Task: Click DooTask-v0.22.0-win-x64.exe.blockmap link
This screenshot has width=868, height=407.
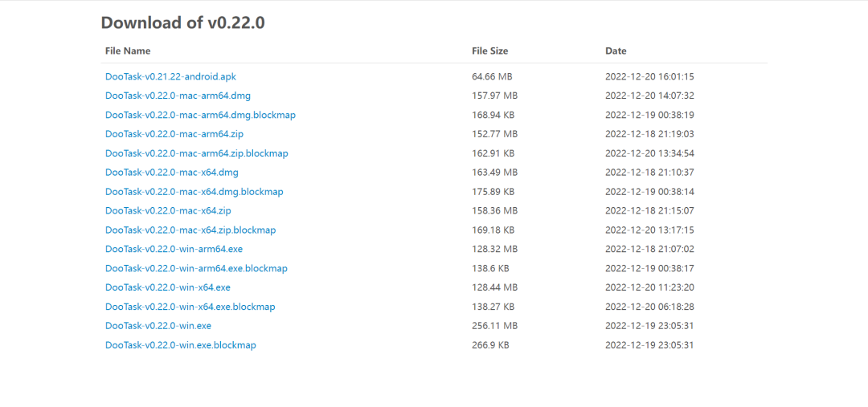Action: point(190,307)
